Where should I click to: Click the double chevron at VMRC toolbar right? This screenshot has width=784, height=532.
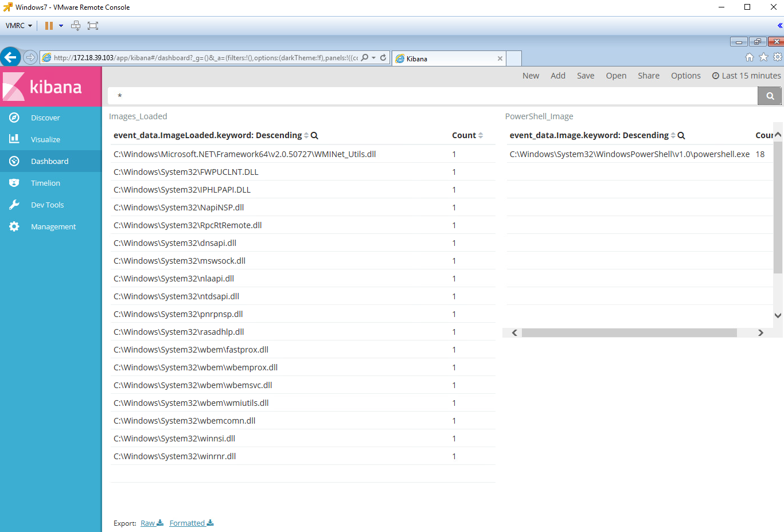tap(780, 26)
